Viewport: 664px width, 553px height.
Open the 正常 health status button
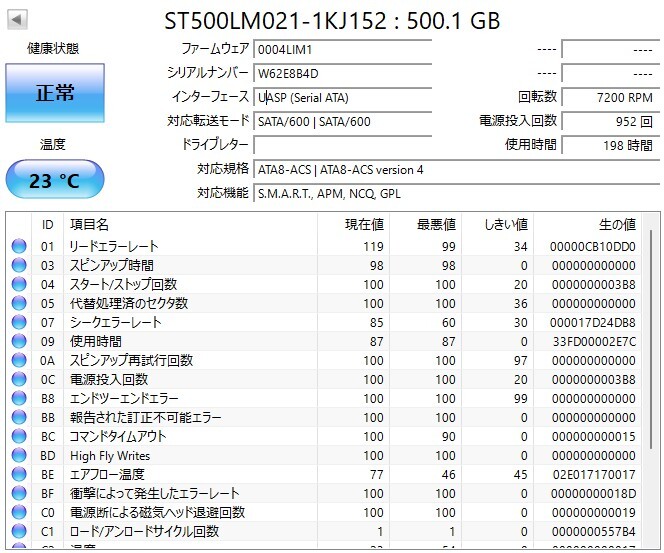point(55,93)
